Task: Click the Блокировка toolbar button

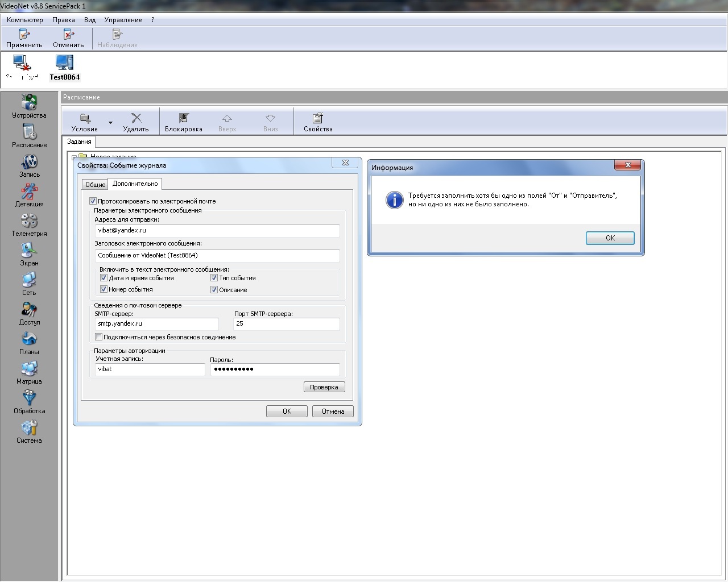Action: click(x=183, y=122)
